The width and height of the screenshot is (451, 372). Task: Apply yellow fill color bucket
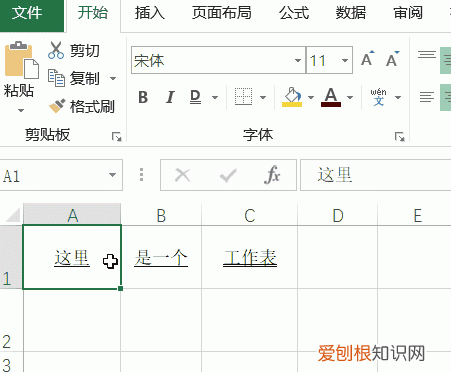(x=292, y=97)
